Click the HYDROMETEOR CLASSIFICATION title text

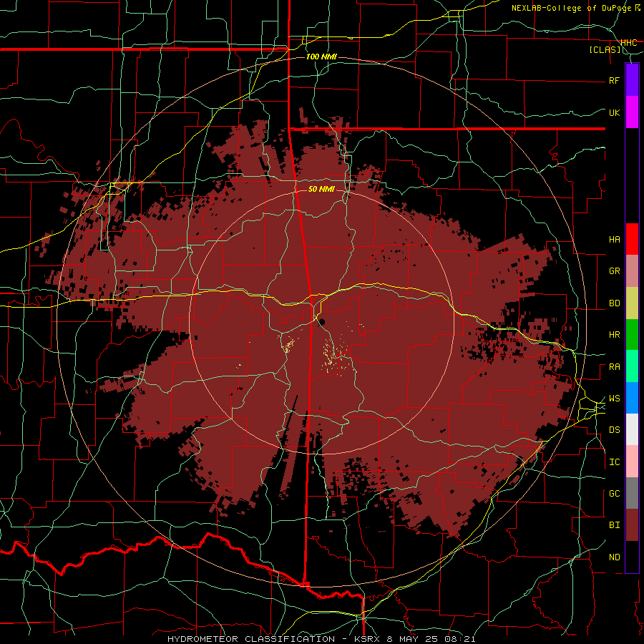(251, 639)
